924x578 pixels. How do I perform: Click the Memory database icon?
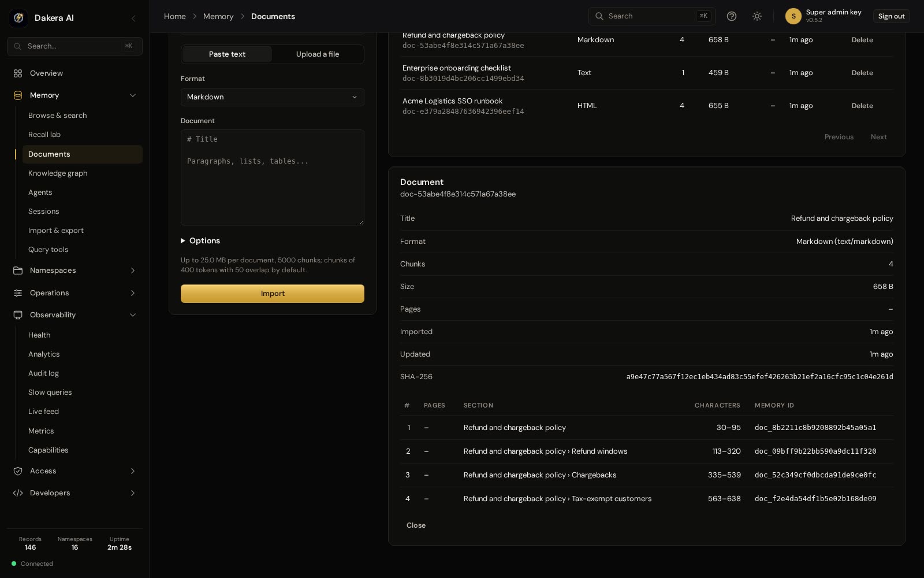click(x=18, y=95)
